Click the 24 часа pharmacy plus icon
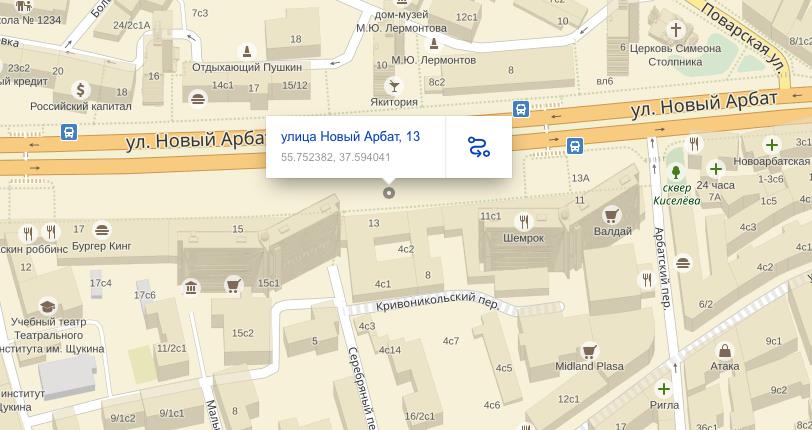The image size is (812, 430). coord(716,168)
